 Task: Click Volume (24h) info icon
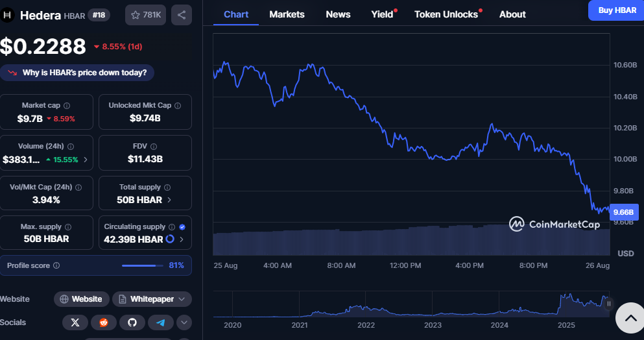71,147
